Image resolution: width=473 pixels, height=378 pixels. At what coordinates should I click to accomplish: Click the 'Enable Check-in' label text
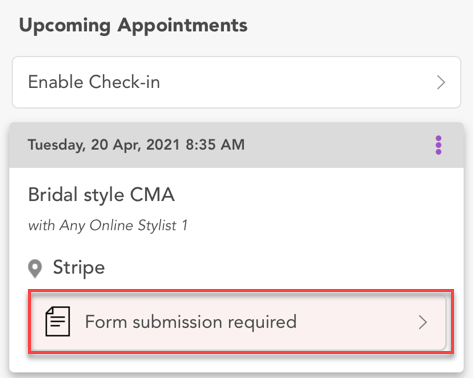(94, 82)
